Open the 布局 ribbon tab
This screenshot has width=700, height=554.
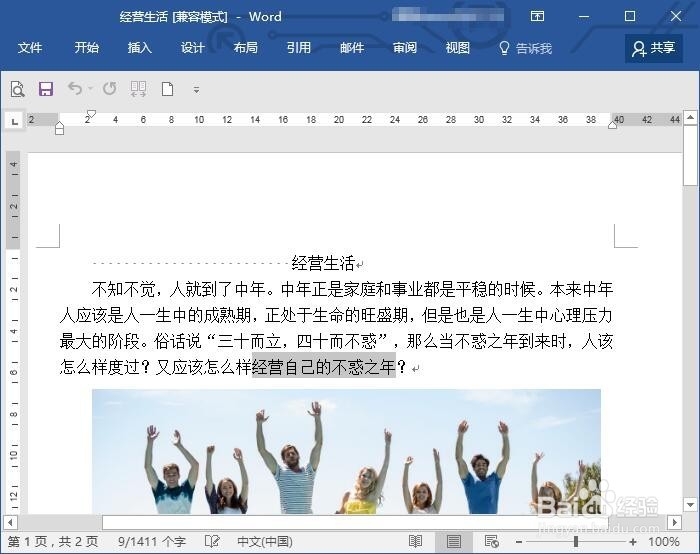click(x=246, y=47)
